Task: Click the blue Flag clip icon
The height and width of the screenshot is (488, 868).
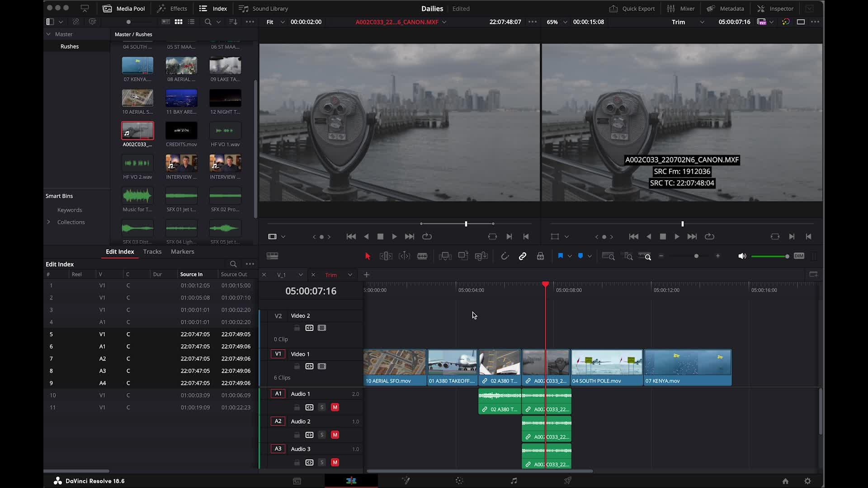Action: [x=560, y=256]
